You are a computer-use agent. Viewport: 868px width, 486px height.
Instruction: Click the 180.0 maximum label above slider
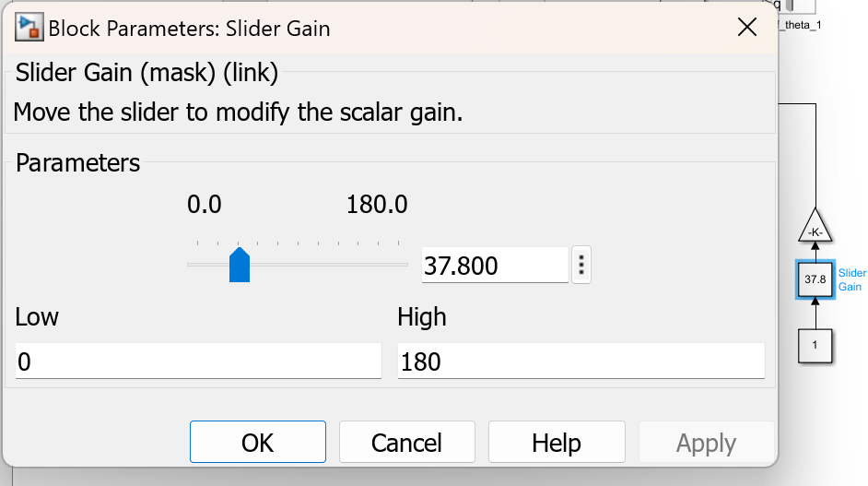377,204
